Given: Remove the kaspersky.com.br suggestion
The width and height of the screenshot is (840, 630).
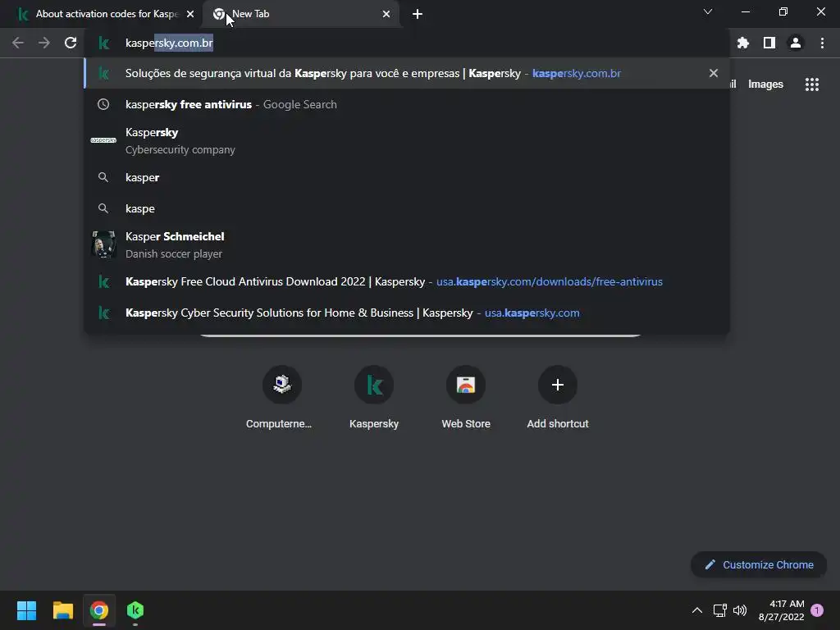Looking at the screenshot, I should click(713, 73).
